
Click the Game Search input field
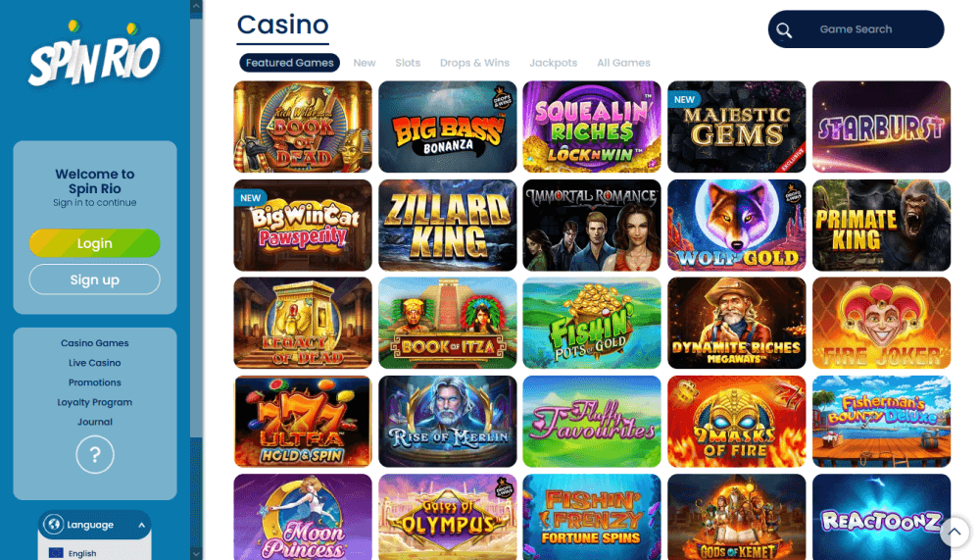click(856, 28)
